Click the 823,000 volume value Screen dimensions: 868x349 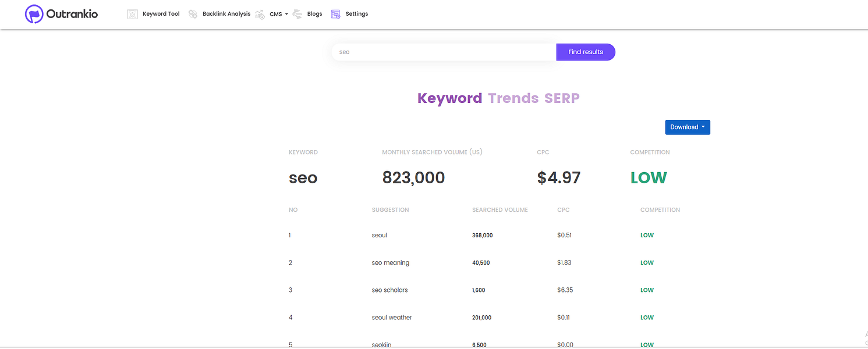(x=414, y=178)
